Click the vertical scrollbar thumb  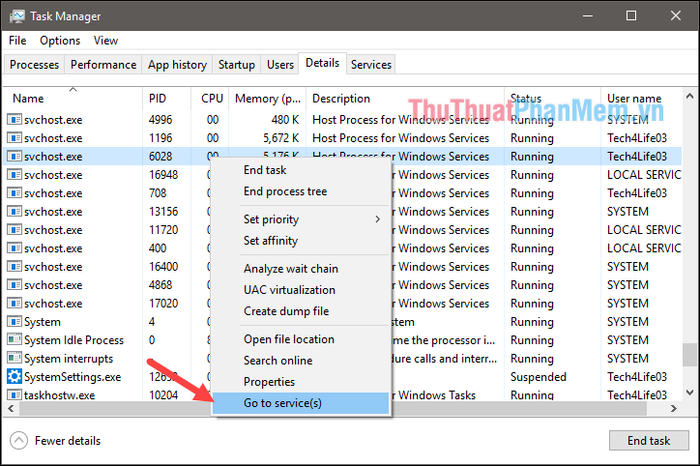pos(689,354)
